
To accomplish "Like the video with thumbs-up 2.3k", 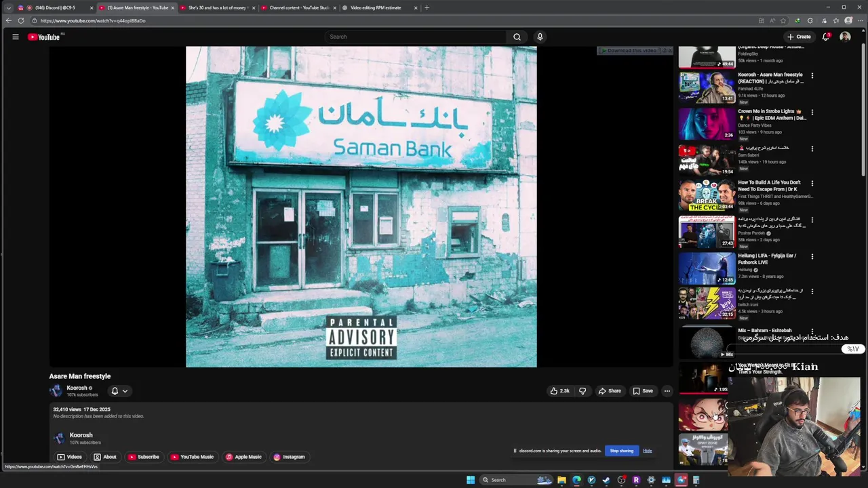I will [560, 390].
